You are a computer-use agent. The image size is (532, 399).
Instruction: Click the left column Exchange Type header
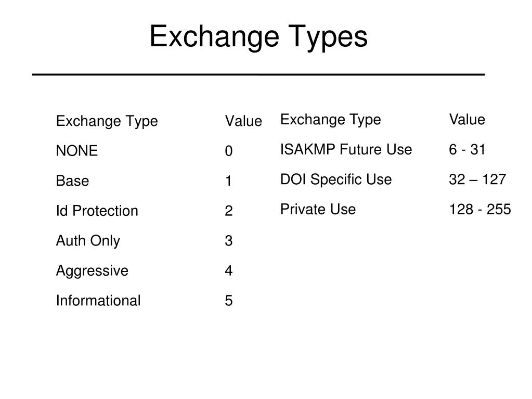(x=107, y=121)
